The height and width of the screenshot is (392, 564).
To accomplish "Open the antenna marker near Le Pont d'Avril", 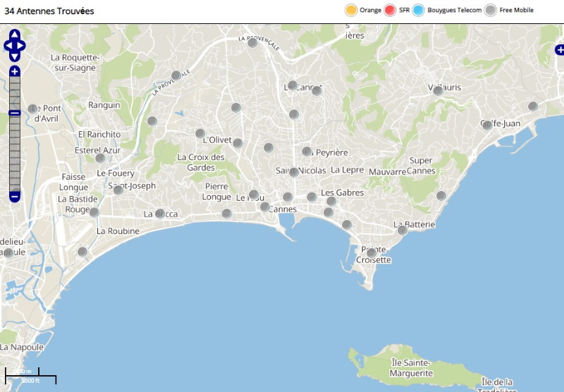I will pos(32,109).
